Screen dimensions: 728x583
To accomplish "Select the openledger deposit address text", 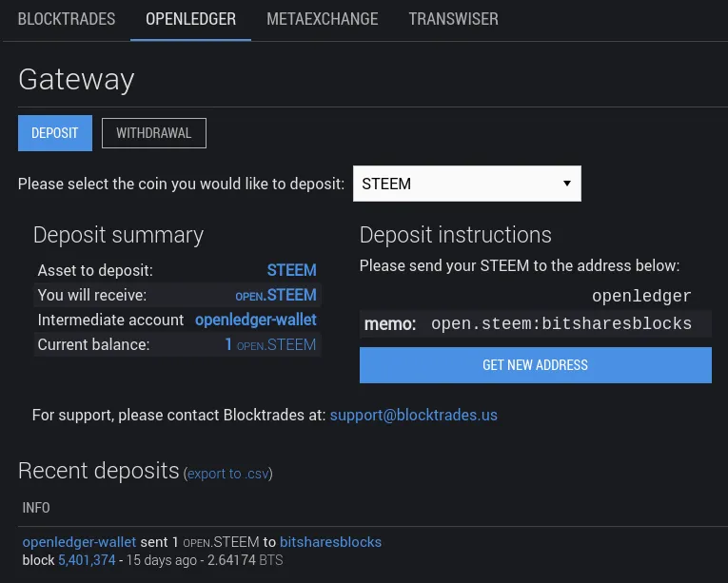I will click(x=641, y=296).
